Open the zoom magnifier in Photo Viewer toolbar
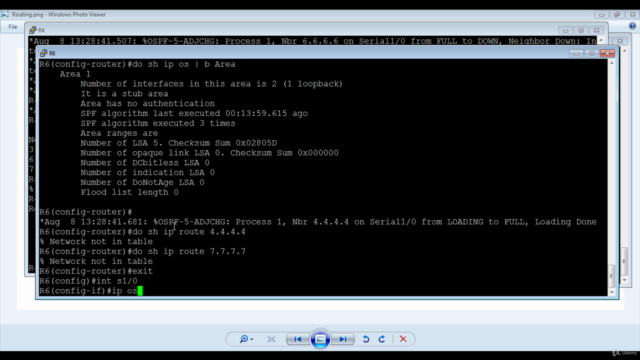The height and width of the screenshot is (360, 640). click(x=244, y=339)
